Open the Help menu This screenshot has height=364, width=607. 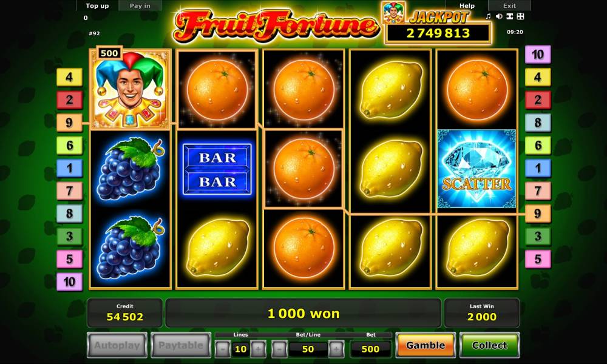tap(467, 6)
